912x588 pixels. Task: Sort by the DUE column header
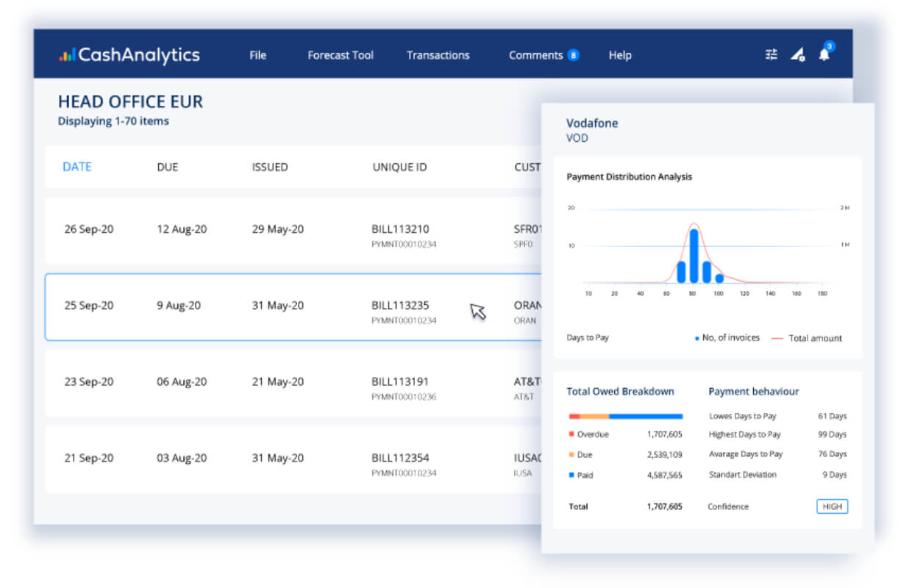(x=168, y=167)
